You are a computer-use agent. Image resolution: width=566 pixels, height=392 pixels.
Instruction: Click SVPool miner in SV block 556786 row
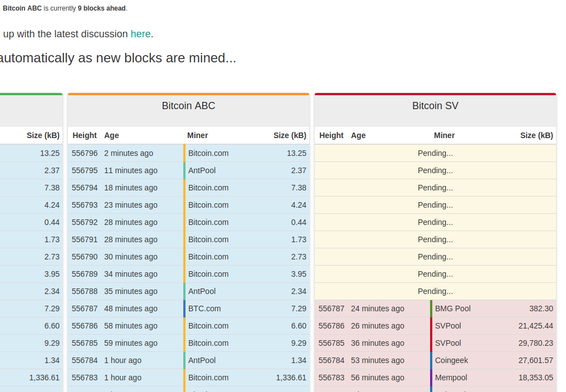coord(448,326)
